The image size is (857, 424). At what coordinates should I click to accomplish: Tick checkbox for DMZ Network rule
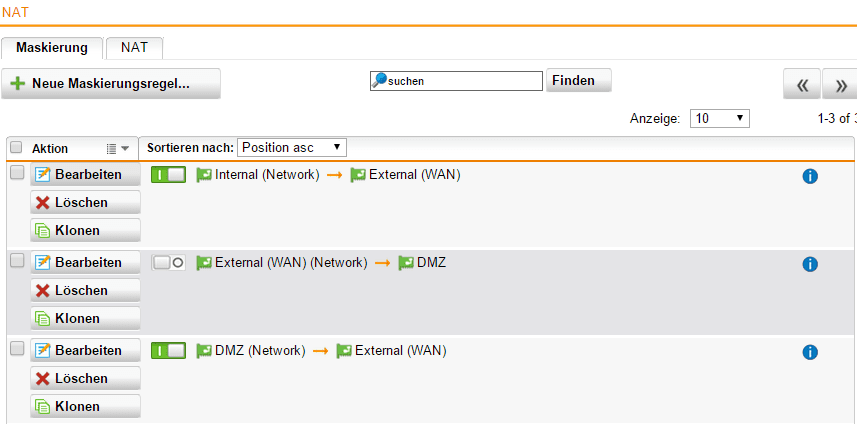[16, 348]
